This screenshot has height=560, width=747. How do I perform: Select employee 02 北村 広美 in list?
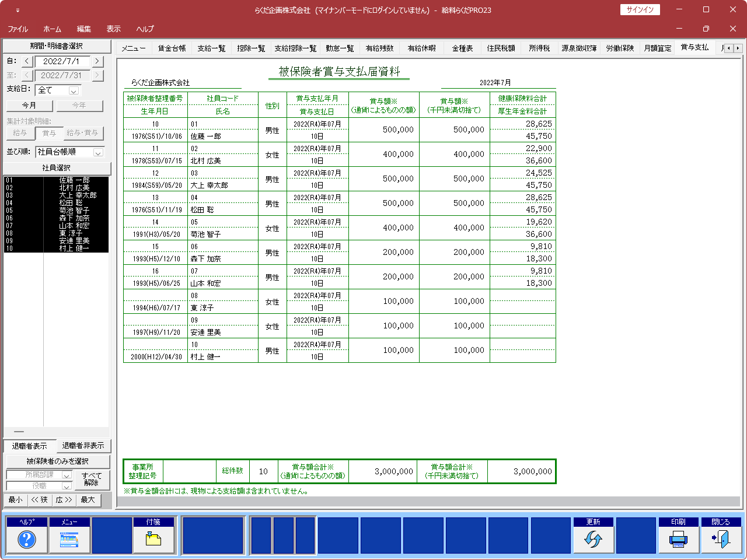pos(56,188)
